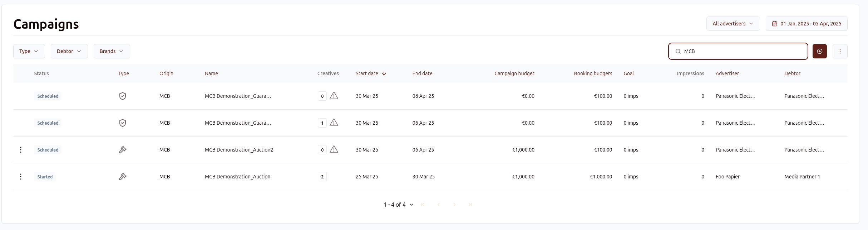The height and width of the screenshot is (230, 868).
Task: Click the creatives count badge showing 2
Action: click(322, 177)
